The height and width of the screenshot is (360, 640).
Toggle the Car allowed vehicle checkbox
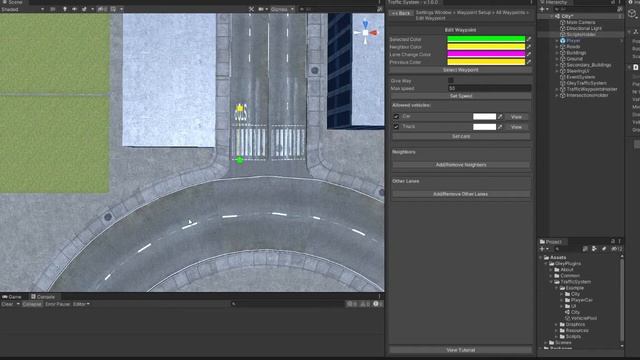click(x=396, y=117)
